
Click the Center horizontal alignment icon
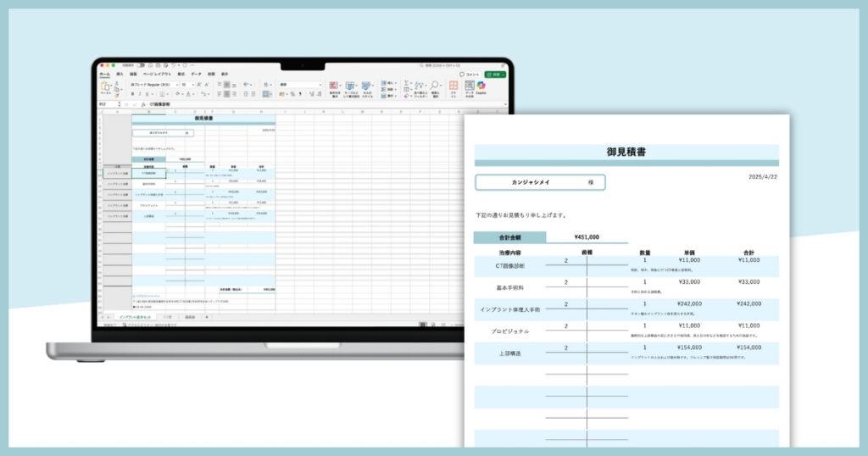(227, 94)
